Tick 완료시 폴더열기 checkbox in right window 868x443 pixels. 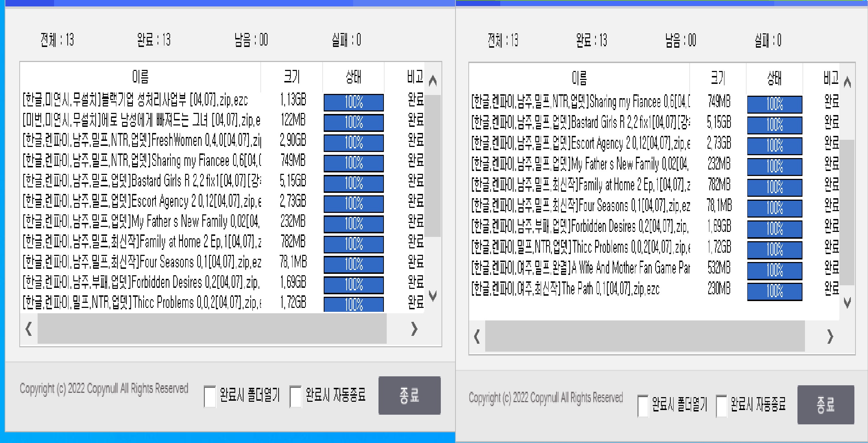pyautogui.click(x=643, y=406)
